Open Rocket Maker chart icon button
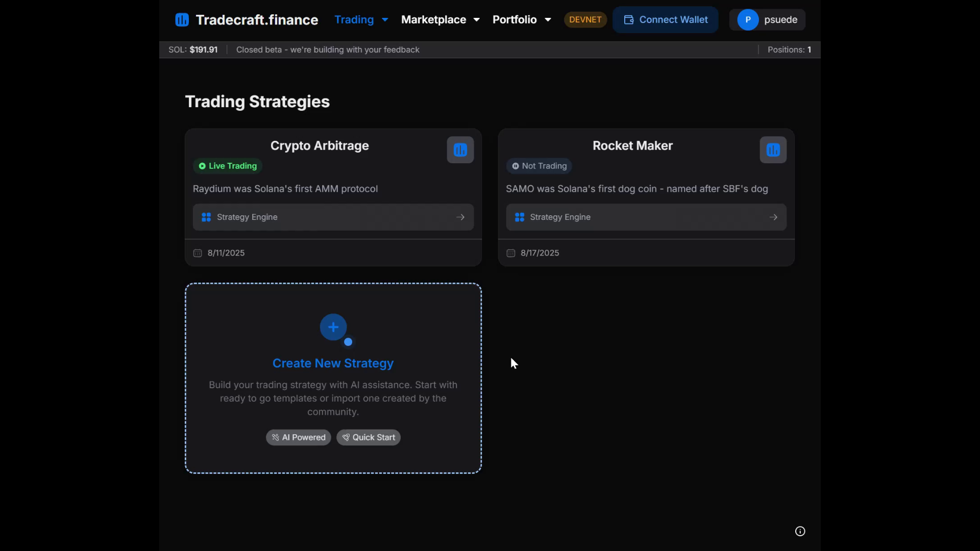 773,150
